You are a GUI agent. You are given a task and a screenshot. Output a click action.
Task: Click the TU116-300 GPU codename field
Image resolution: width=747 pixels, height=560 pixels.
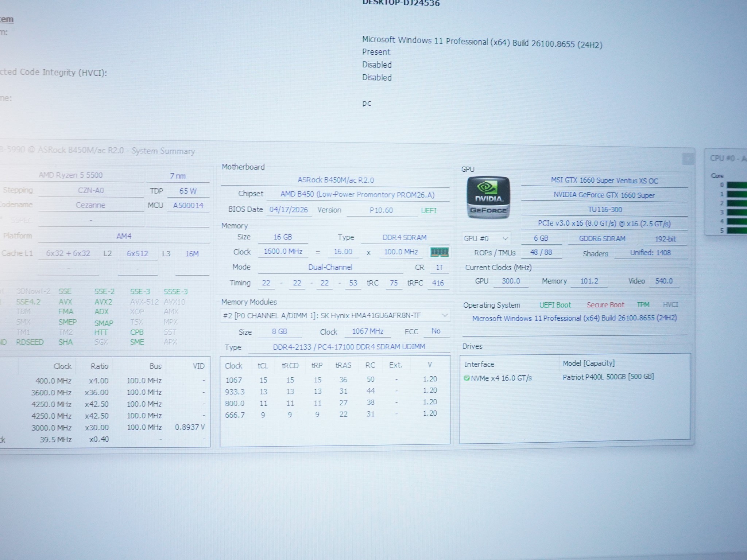(x=605, y=210)
